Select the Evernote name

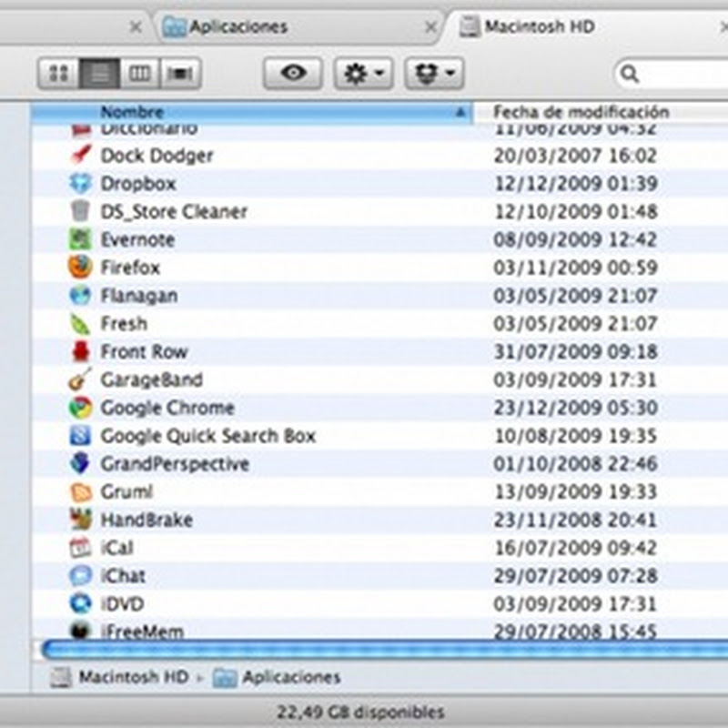click(138, 239)
